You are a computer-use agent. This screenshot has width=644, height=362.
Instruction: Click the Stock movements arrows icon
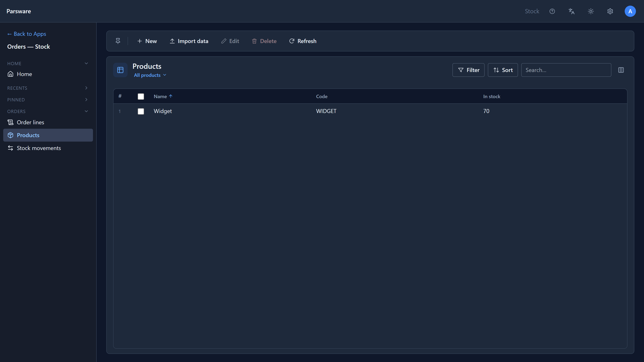[x=10, y=148]
